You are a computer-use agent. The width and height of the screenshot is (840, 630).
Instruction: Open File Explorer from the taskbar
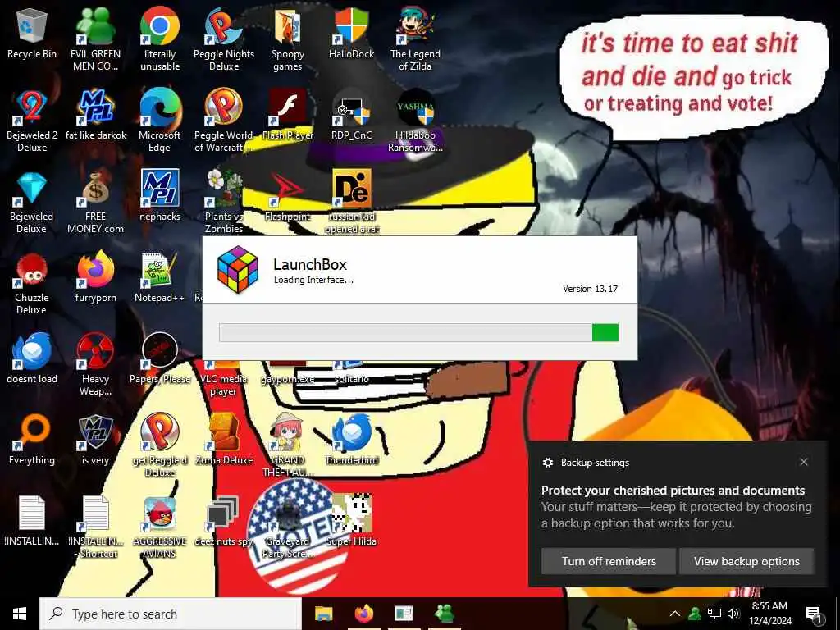pos(323,614)
